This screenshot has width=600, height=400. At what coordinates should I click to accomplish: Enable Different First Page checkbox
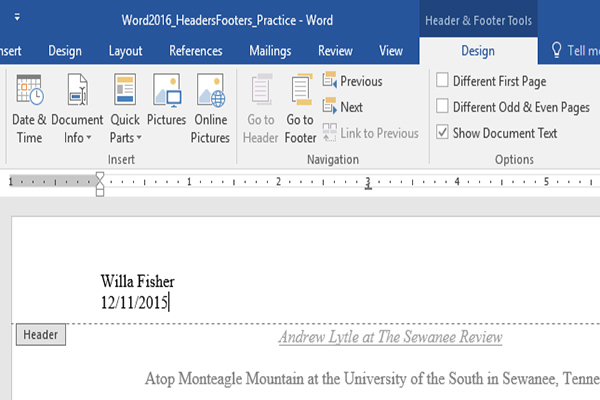(x=442, y=80)
